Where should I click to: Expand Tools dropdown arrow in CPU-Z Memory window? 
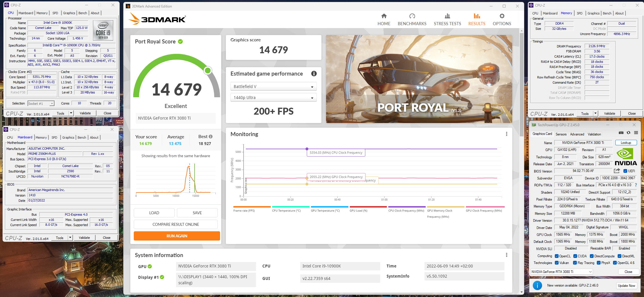[x=595, y=113]
